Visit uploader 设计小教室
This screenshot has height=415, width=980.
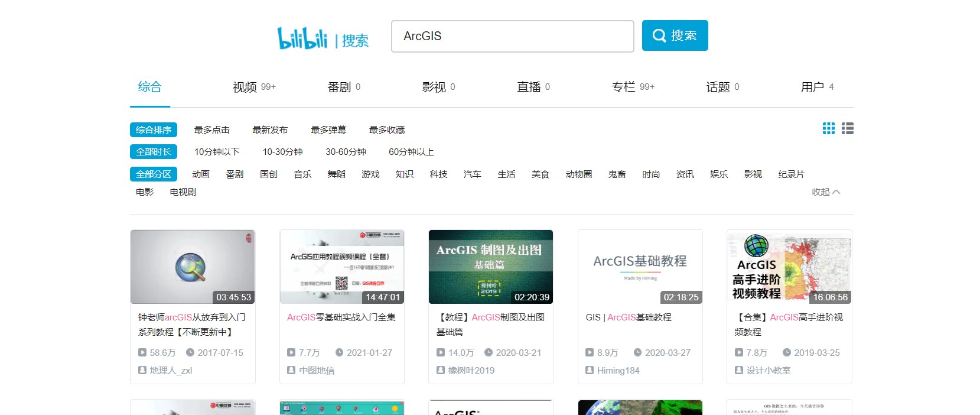pyautogui.click(x=769, y=370)
